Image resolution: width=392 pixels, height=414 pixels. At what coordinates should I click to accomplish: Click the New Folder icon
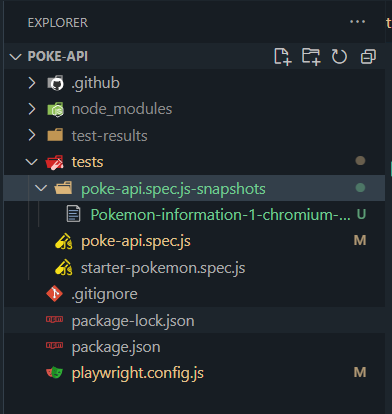311,56
